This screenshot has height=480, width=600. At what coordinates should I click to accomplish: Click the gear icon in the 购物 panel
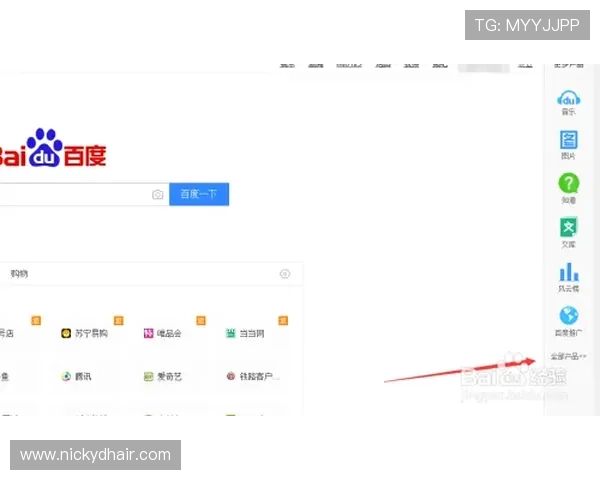tap(285, 274)
